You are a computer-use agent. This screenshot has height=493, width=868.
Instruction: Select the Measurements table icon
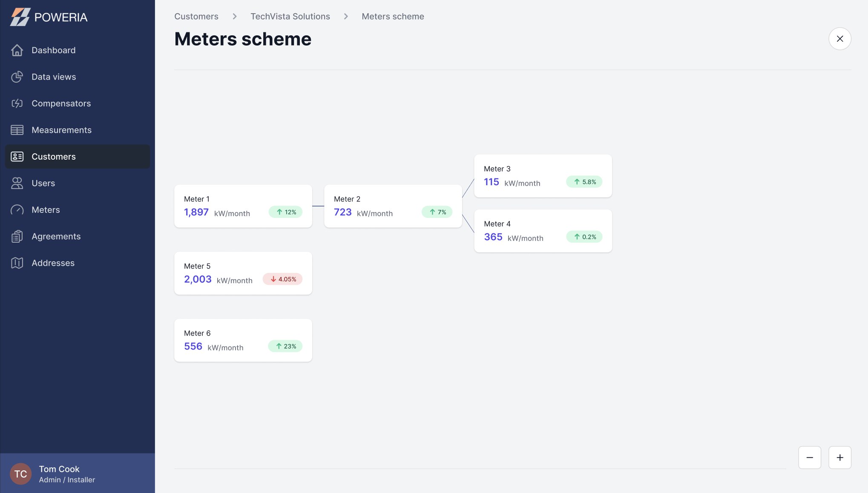pyautogui.click(x=17, y=130)
